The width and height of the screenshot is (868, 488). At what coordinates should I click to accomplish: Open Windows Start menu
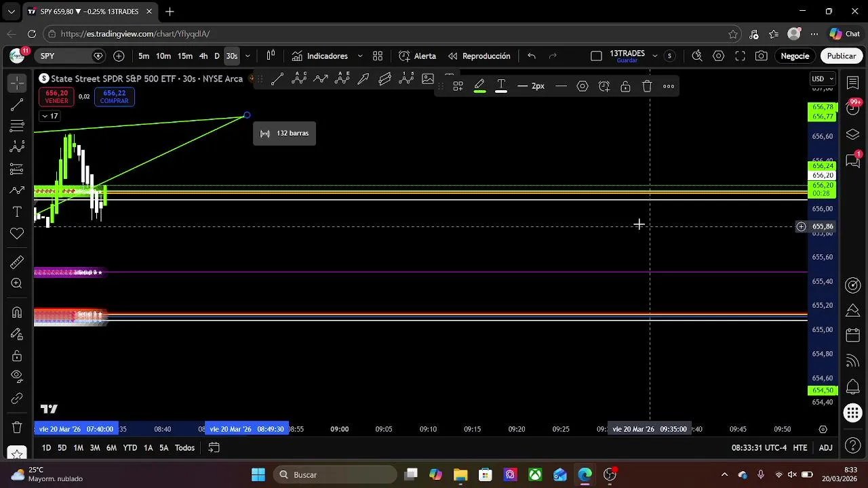coord(258,474)
